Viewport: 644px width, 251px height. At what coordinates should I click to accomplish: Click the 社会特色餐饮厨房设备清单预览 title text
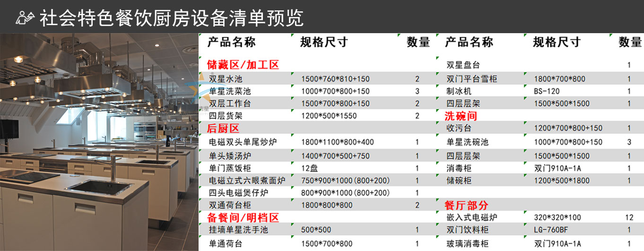tap(171, 18)
